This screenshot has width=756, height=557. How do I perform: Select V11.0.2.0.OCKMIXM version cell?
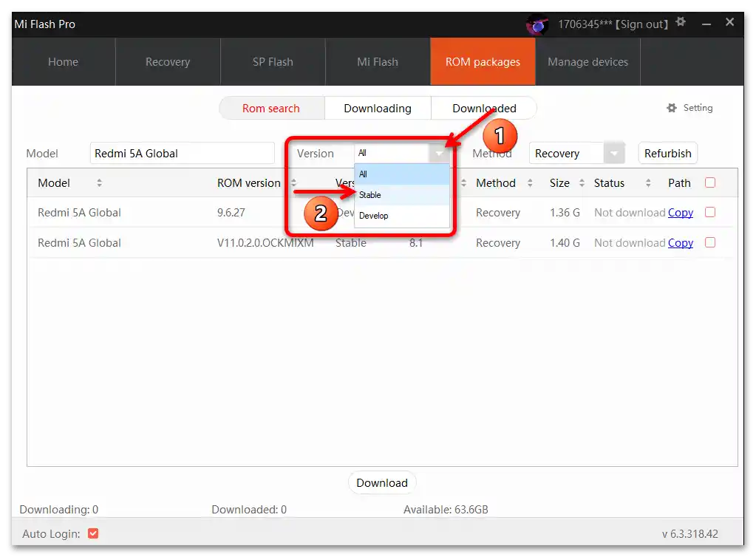coord(265,243)
